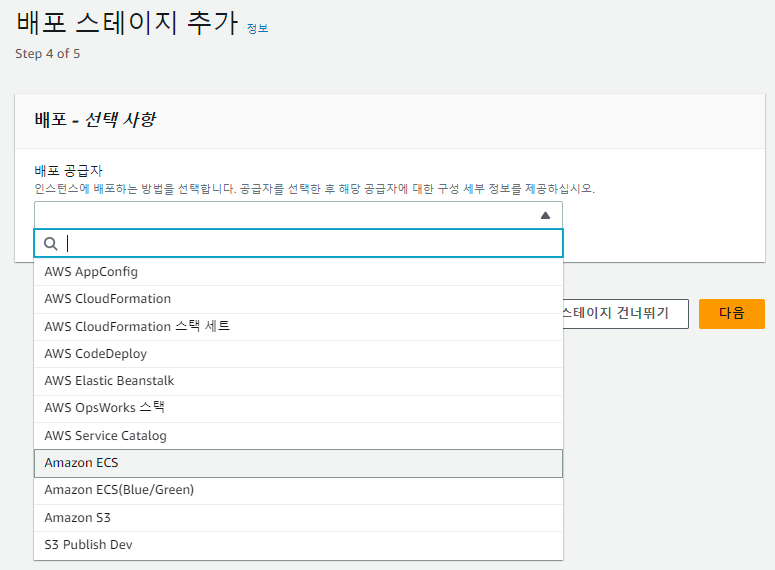The width and height of the screenshot is (775, 570).
Task: Open the 정보 link next to title
Action: [x=258, y=29]
